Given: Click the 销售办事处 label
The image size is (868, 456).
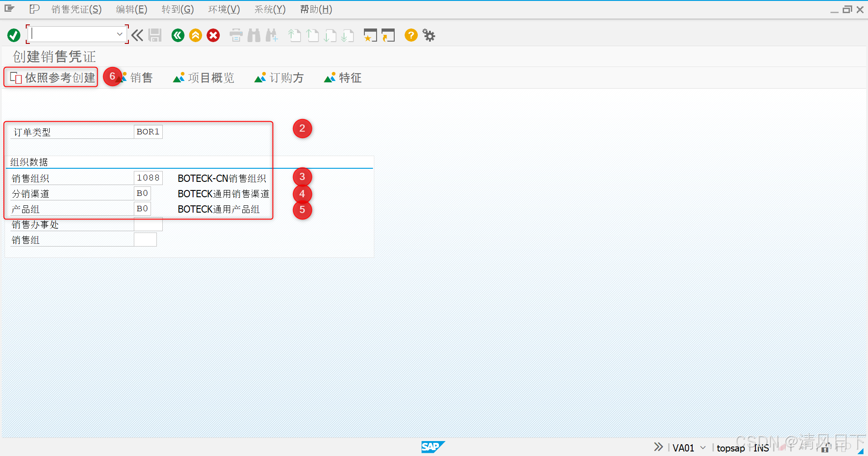Looking at the screenshot, I should tap(35, 225).
